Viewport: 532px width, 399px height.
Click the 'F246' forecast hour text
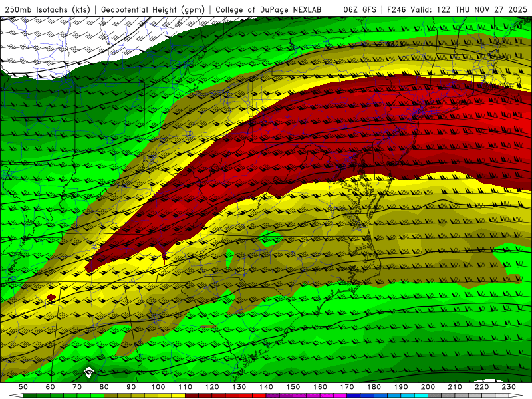[x=396, y=10]
